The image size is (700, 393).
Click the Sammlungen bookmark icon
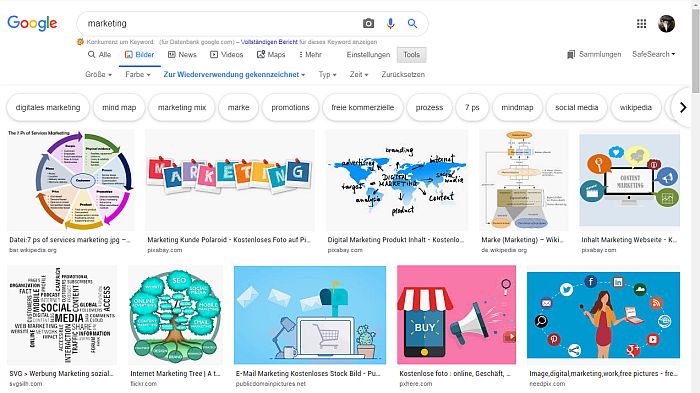click(571, 54)
